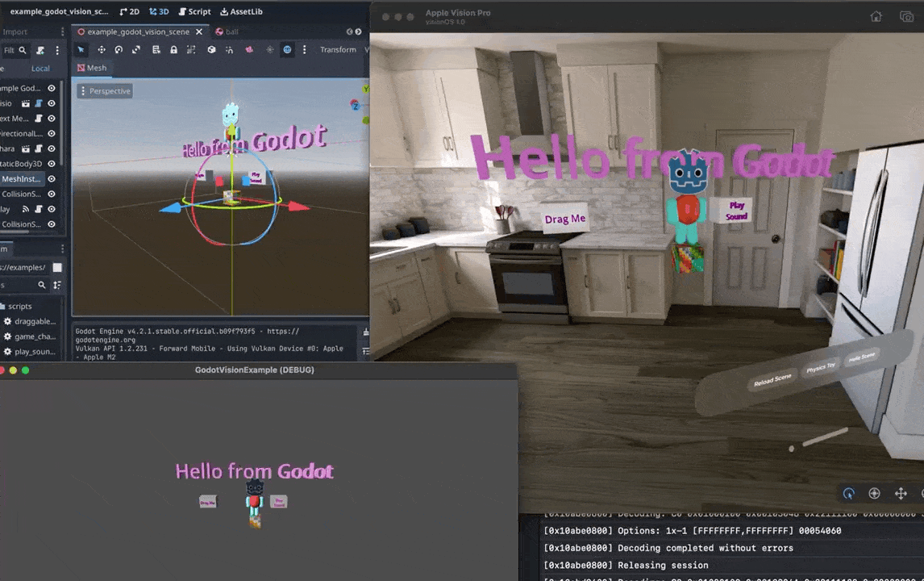Open the Perspective view menu
924x581 pixels.
(x=105, y=91)
